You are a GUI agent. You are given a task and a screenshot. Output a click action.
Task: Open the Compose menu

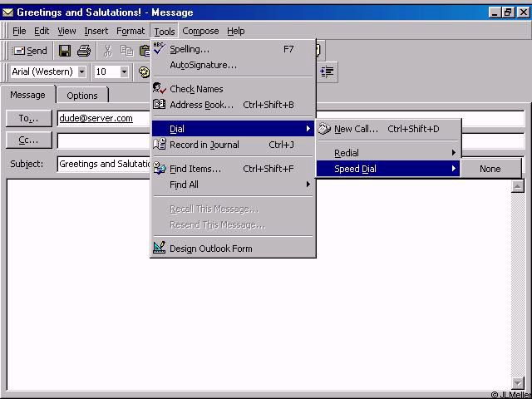[200, 32]
